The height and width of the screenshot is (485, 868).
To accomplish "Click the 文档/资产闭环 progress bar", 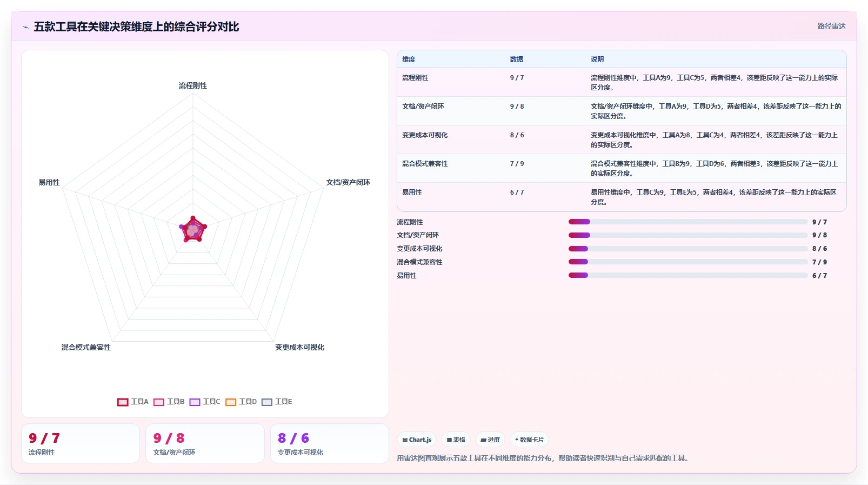I will pyautogui.click(x=688, y=235).
